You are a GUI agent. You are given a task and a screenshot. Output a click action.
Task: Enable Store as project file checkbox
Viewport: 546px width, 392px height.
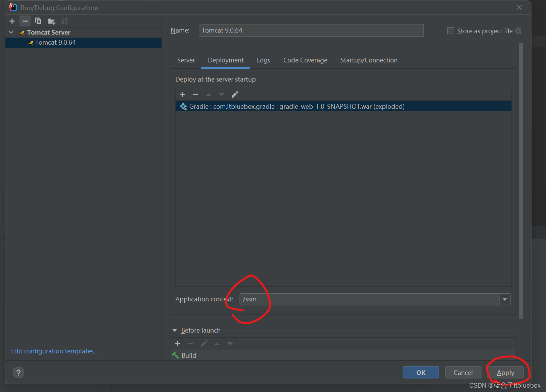click(x=451, y=31)
